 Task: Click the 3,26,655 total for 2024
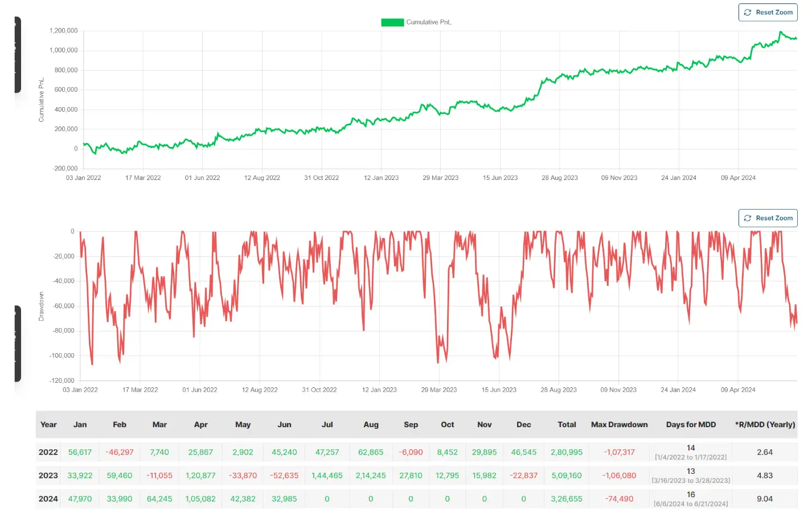pos(567,499)
